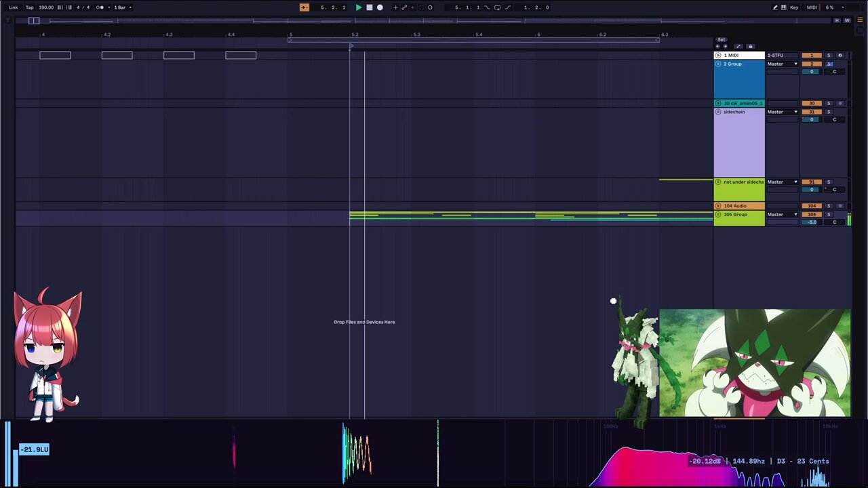Open the 1 Bar quantization dropdown

click(x=122, y=7)
